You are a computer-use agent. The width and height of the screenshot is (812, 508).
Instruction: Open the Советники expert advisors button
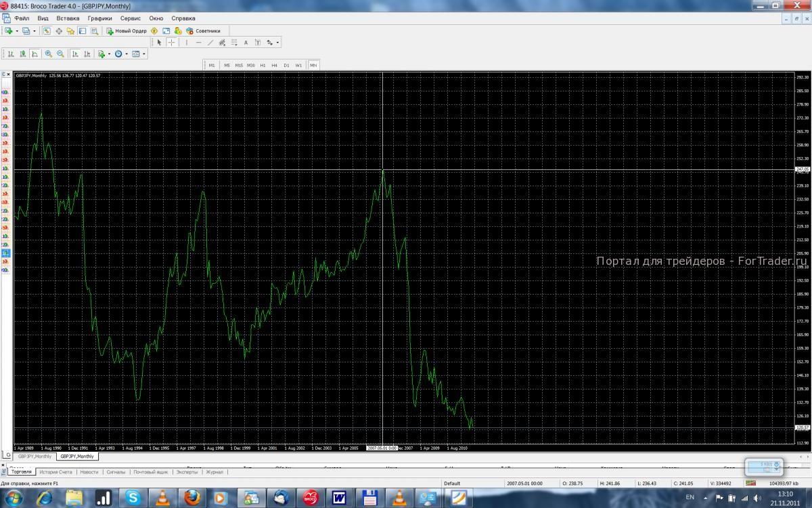pyautogui.click(x=203, y=31)
